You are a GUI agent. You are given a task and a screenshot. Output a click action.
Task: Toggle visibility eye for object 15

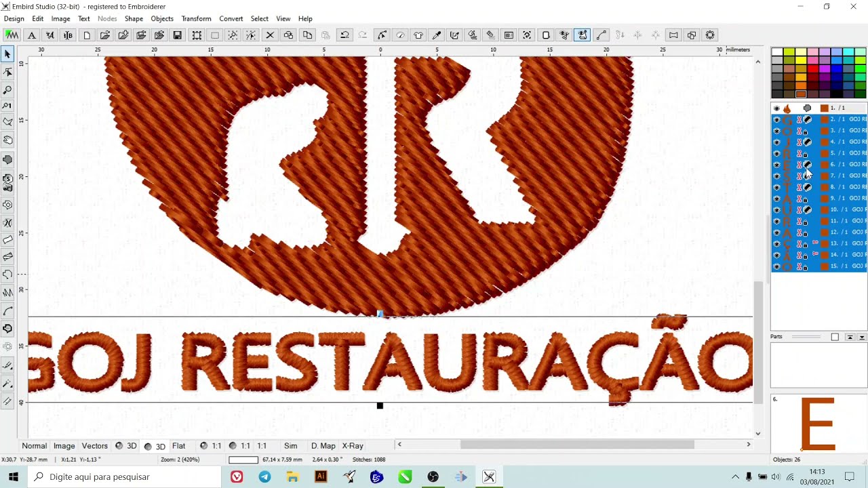(776, 266)
